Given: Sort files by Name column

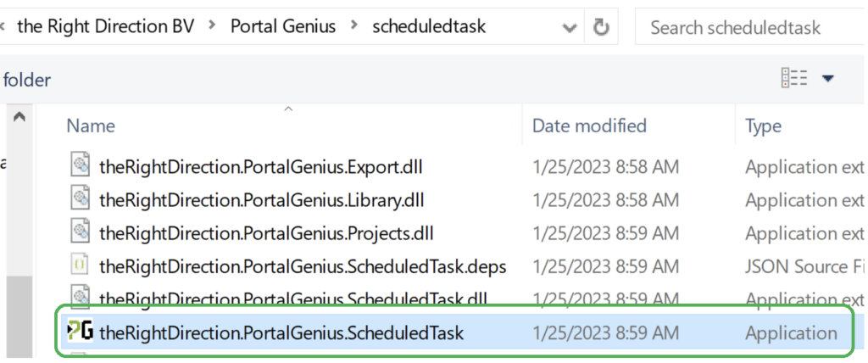Looking at the screenshot, I should 91,126.
